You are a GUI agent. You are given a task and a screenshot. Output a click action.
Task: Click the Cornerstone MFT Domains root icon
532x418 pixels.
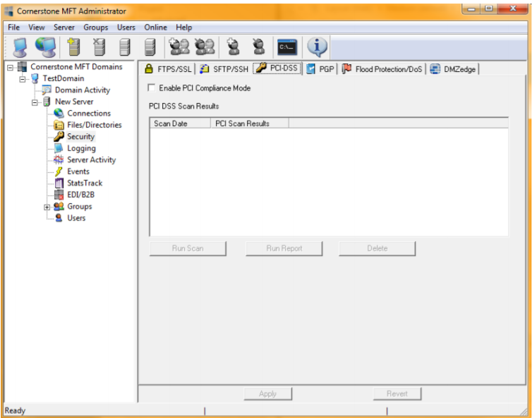click(22, 67)
